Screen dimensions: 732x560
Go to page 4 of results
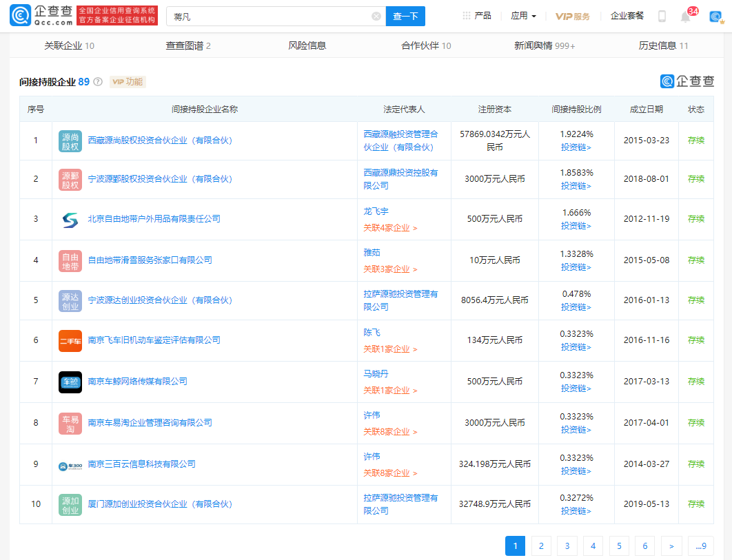[x=593, y=546]
